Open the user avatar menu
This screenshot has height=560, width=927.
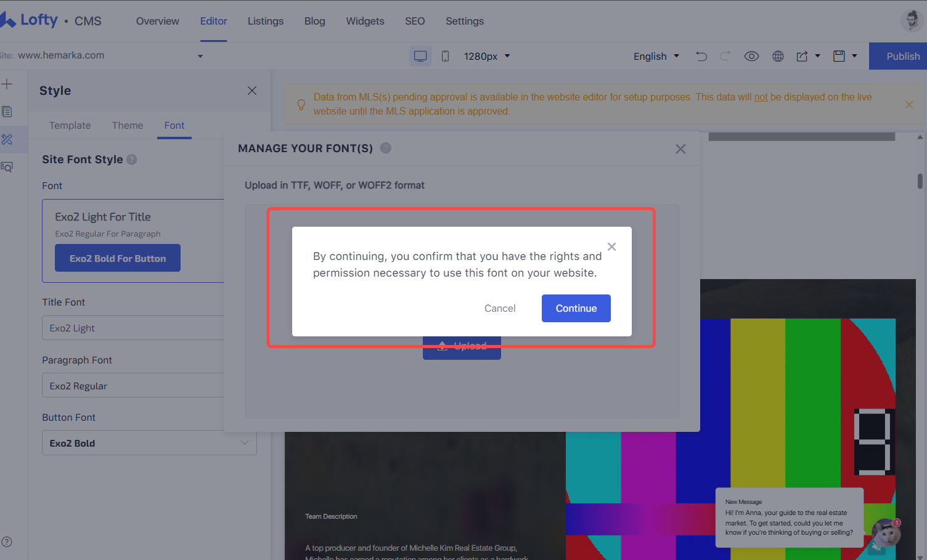pos(912,20)
